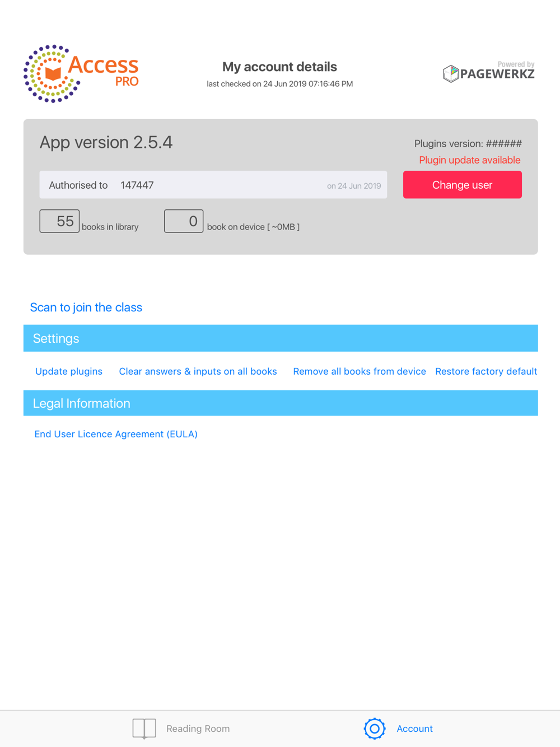Tap the 0 book on device box
560x747 pixels.
click(x=184, y=221)
